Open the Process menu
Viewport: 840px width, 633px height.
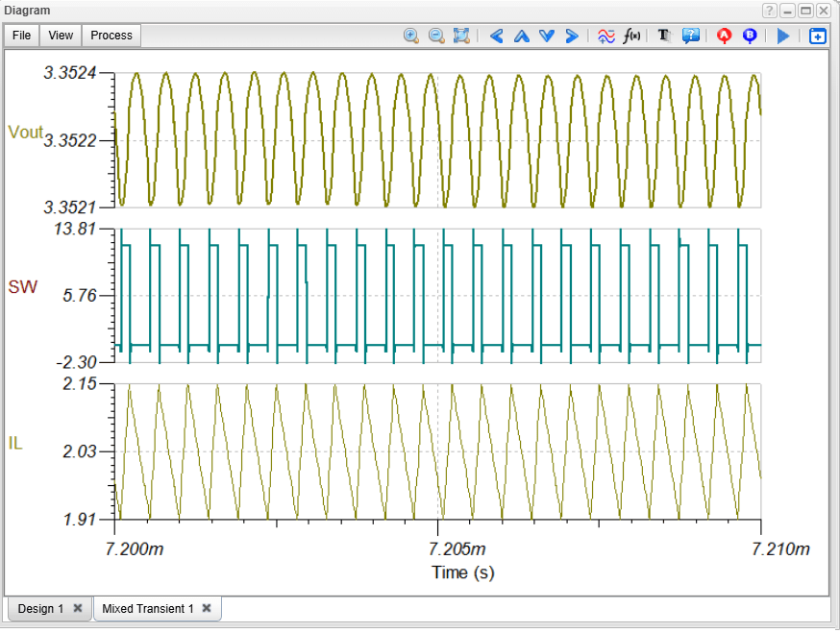pyautogui.click(x=111, y=36)
